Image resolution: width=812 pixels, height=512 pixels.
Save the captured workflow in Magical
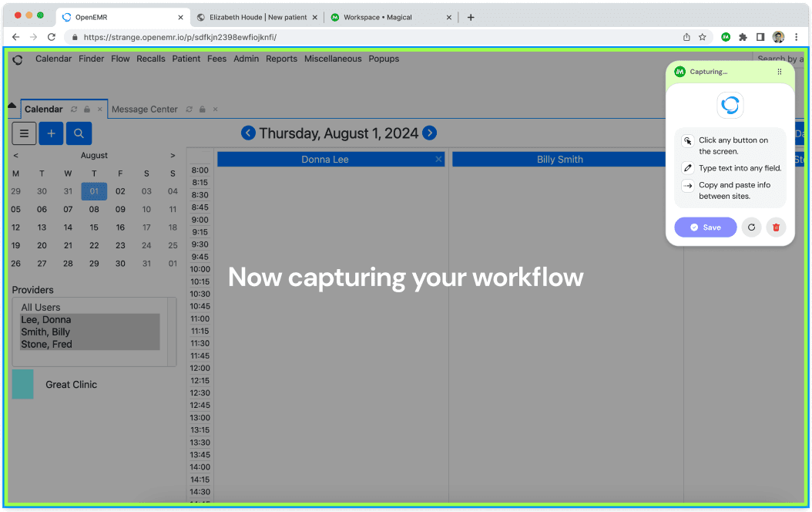coord(706,227)
